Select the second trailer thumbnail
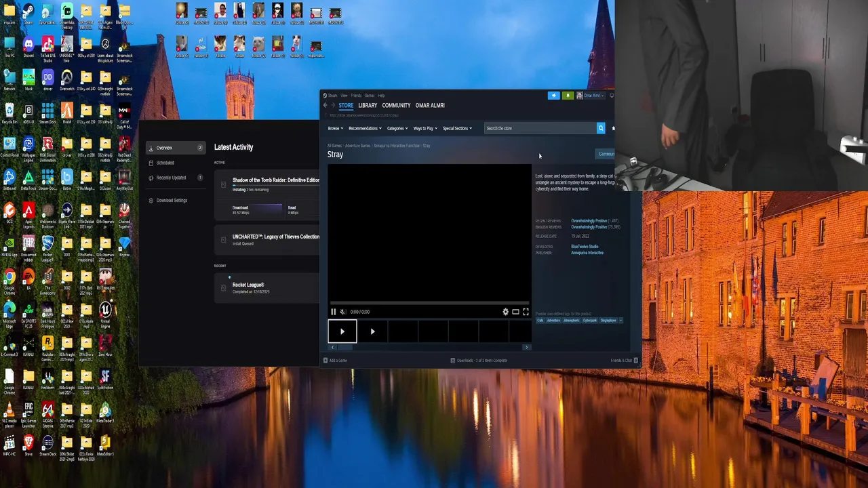Image resolution: width=868 pixels, height=488 pixels. coord(372,331)
